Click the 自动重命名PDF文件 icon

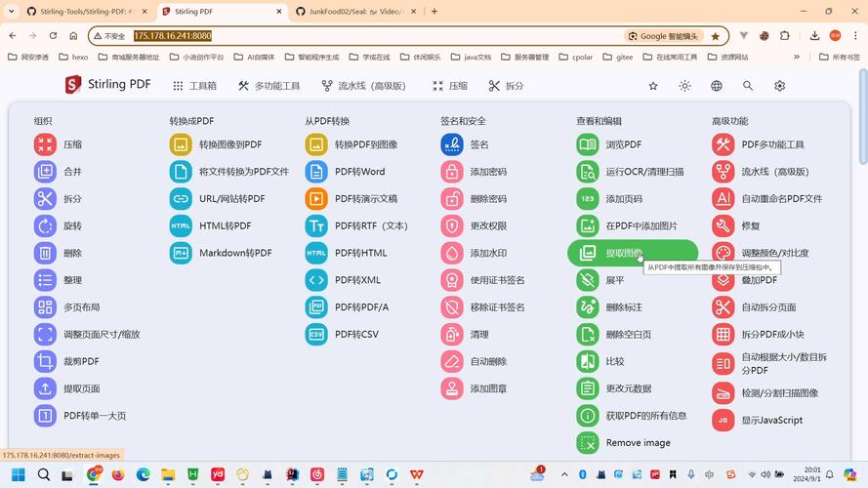coord(723,199)
